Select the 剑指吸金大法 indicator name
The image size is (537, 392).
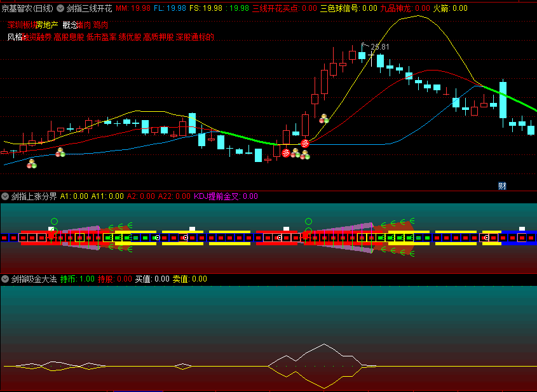click(x=34, y=279)
